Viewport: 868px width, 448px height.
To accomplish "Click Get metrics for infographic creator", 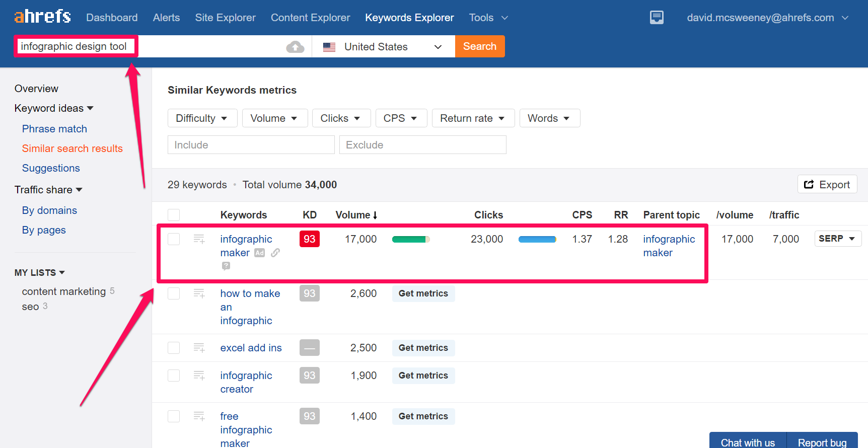I will click(423, 376).
